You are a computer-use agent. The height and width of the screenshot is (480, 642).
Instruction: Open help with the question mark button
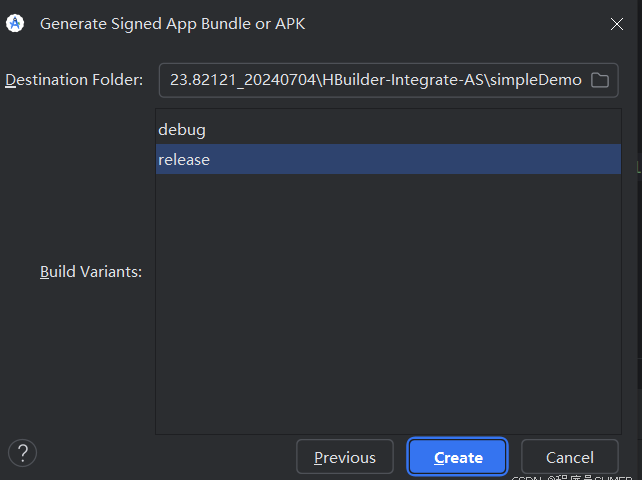[22, 453]
